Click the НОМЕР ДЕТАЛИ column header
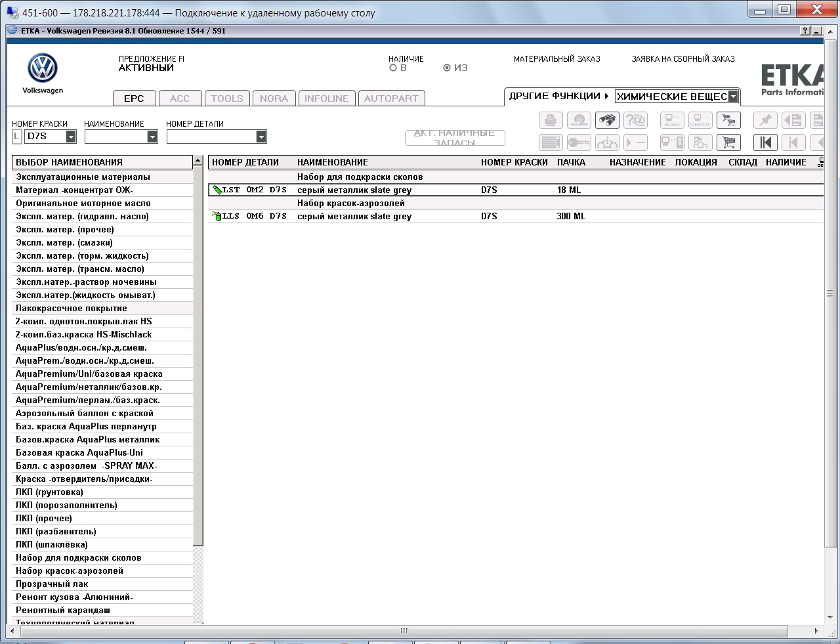The image size is (840, 644). [x=245, y=162]
